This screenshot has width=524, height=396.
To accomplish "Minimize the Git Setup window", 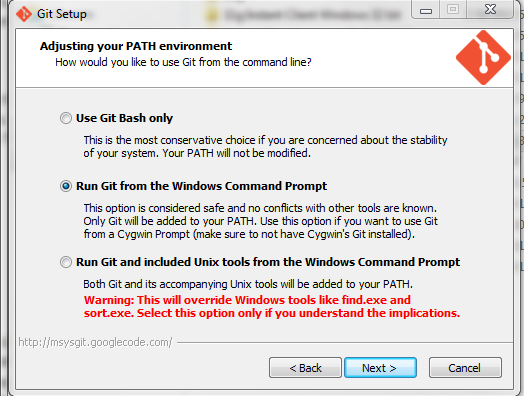I will coord(425,9).
